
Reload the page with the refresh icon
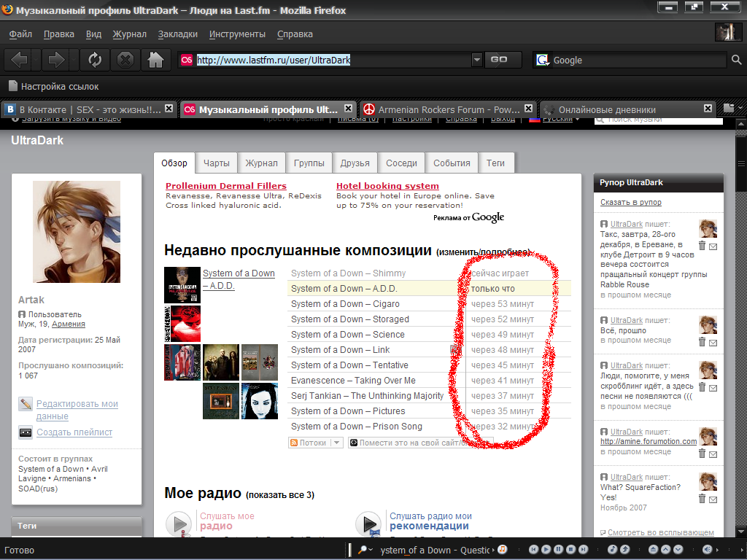click(x=95, y=60)
